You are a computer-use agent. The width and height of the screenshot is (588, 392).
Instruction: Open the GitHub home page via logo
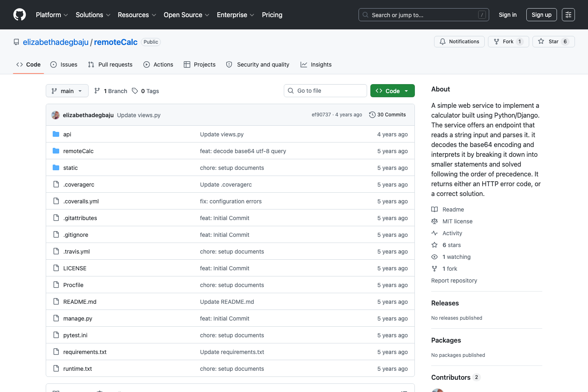coord(19,15)
